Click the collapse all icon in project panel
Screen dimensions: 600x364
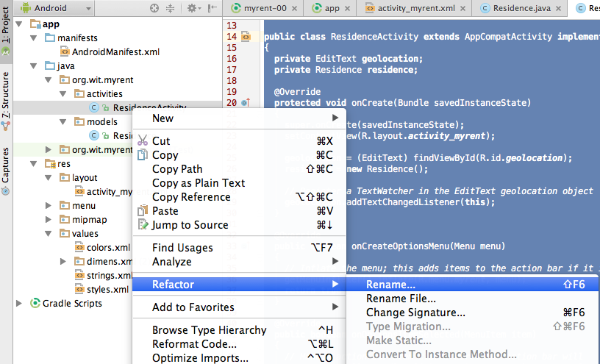[x=171, y=8]
